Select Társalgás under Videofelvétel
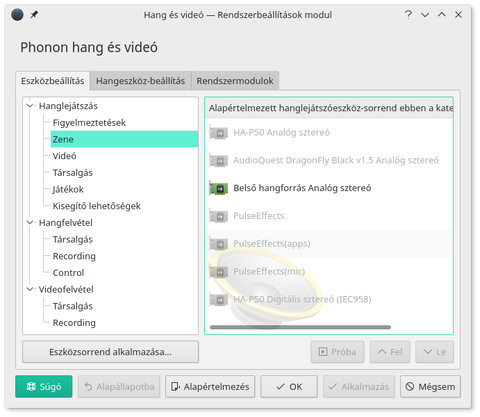The height and width of the screenshot is (417, 480). 73,306
